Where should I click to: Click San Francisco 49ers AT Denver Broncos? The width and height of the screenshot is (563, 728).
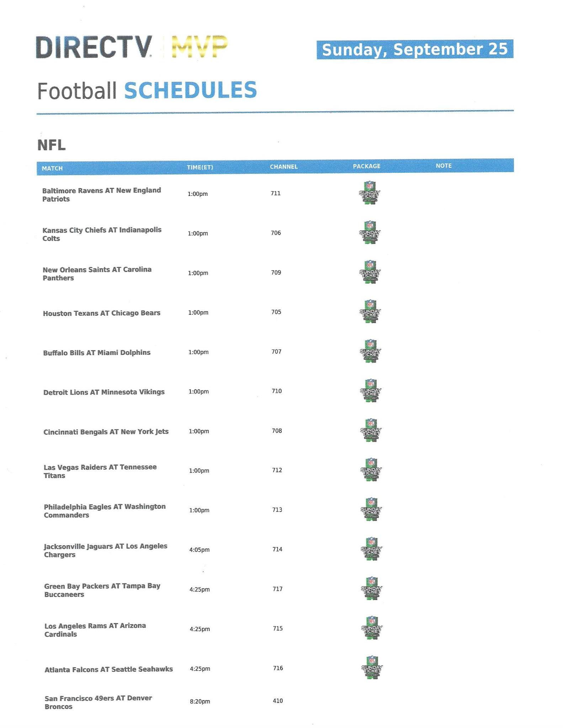[x=98, y=702]
